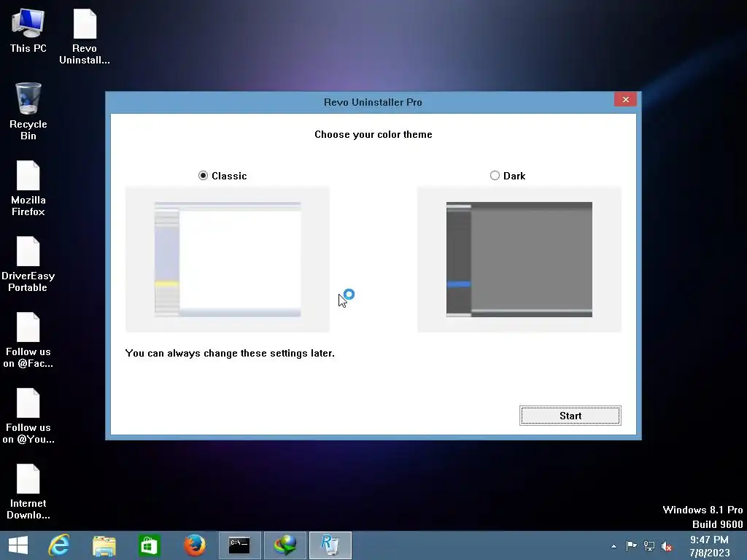747x560 pixels.
Task: Switch to Internet Download Manager taskbar item
Action: click(285, 545)
